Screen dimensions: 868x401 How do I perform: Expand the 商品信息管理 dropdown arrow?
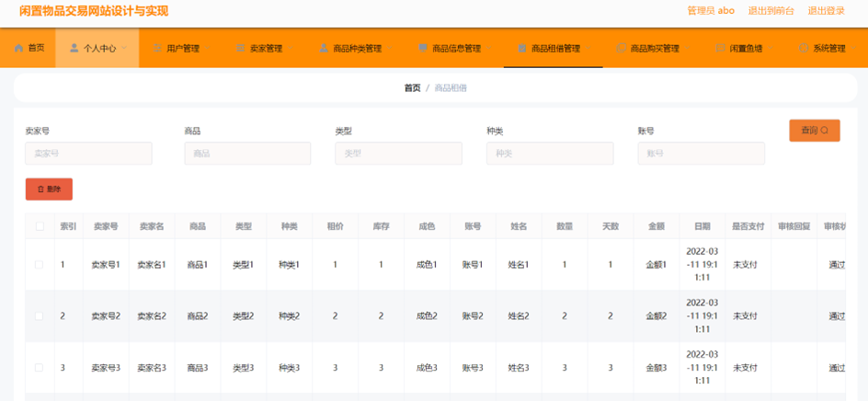(489, 48)
